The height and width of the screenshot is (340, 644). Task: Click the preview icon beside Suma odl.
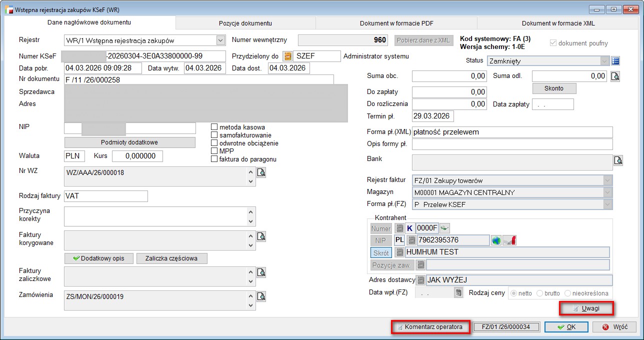click(615, 76)
